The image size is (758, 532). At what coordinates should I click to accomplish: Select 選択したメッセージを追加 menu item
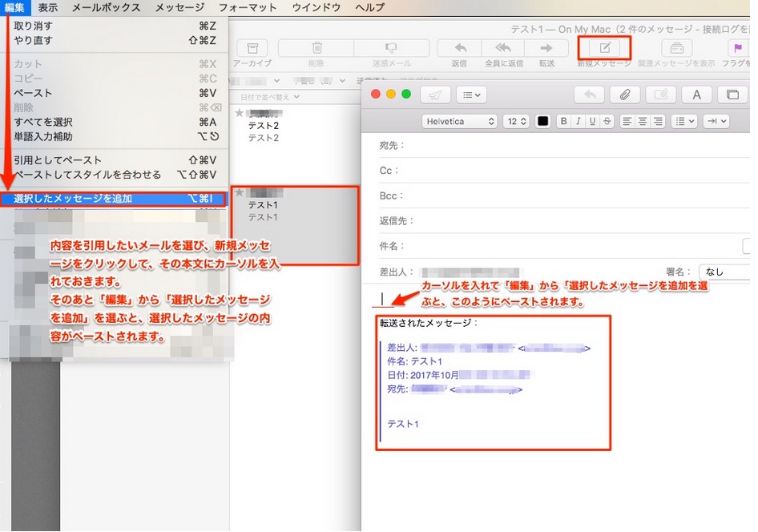click(x=114, y=199)
